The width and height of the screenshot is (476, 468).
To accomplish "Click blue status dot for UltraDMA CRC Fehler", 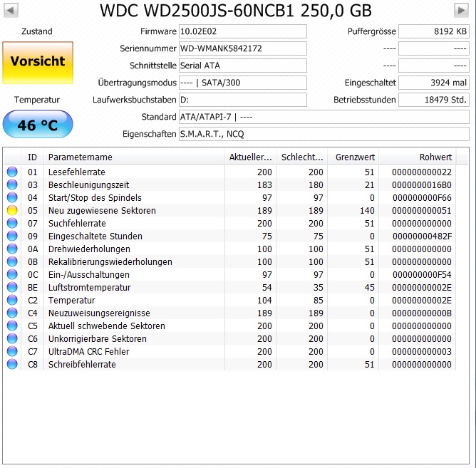I will tap(12, 351).
